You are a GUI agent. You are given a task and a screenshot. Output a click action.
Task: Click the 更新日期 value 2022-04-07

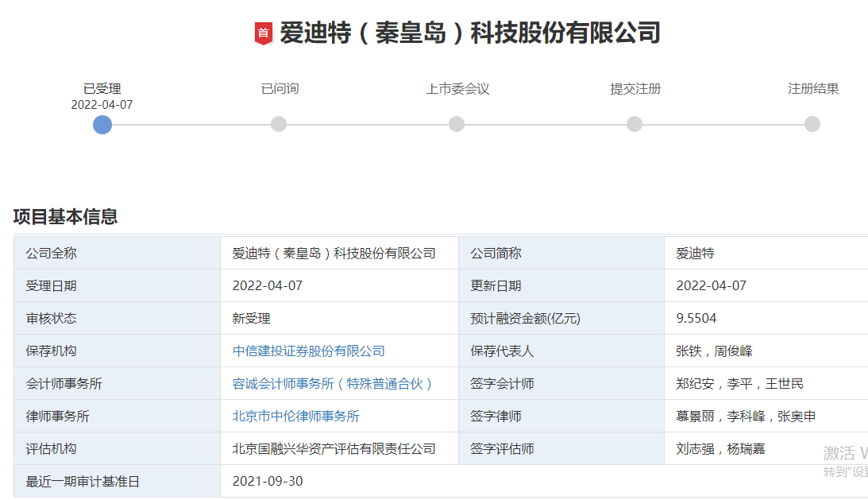point(712,286)
